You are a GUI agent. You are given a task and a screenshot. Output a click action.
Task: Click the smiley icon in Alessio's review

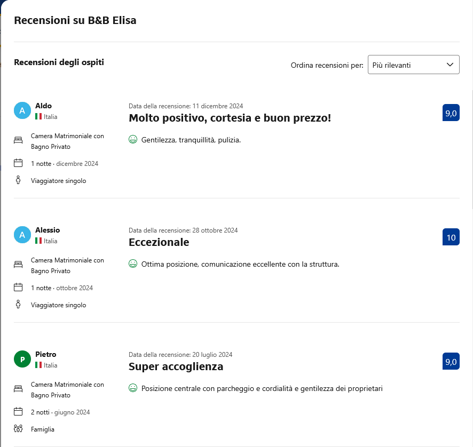point(133,264)
